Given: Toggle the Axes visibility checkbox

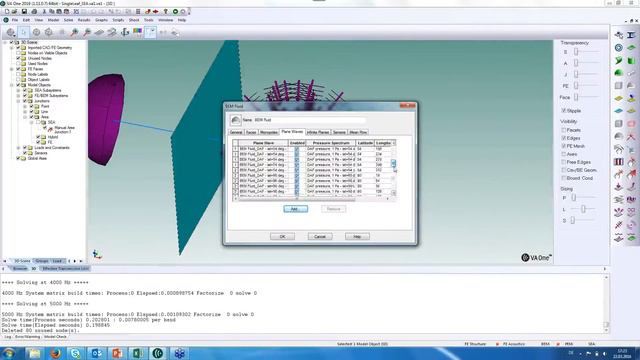Looking at the screenshot, I should click(564, 154).
